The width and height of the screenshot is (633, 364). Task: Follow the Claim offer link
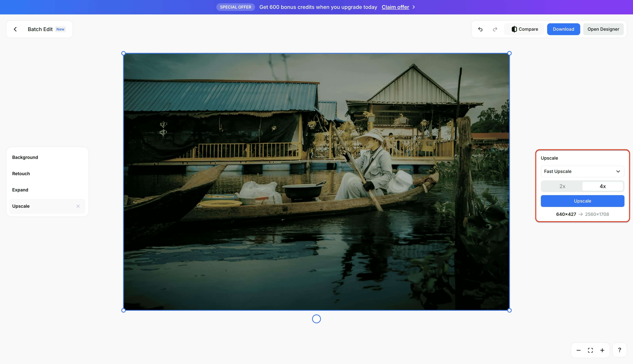[x=395, y=7]
